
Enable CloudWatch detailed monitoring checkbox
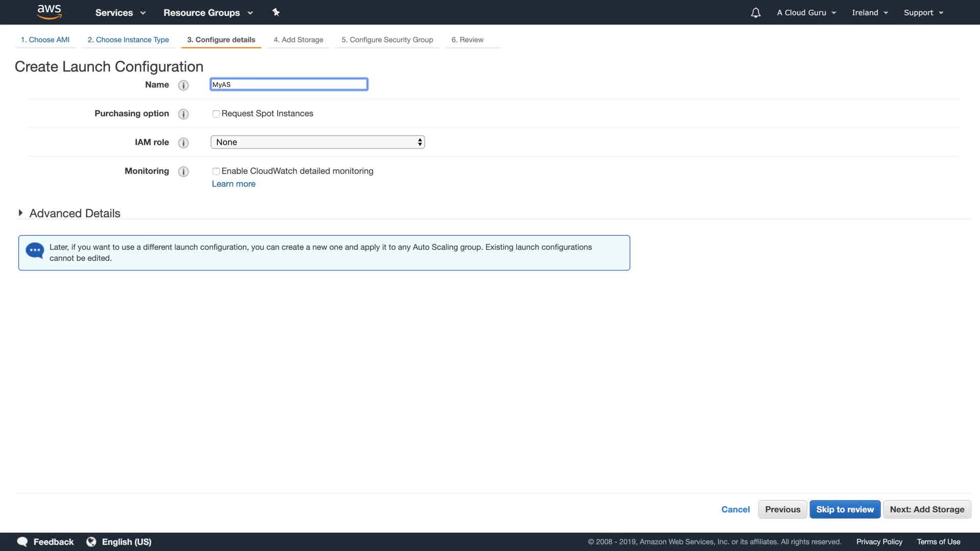[x=216, y=171]
